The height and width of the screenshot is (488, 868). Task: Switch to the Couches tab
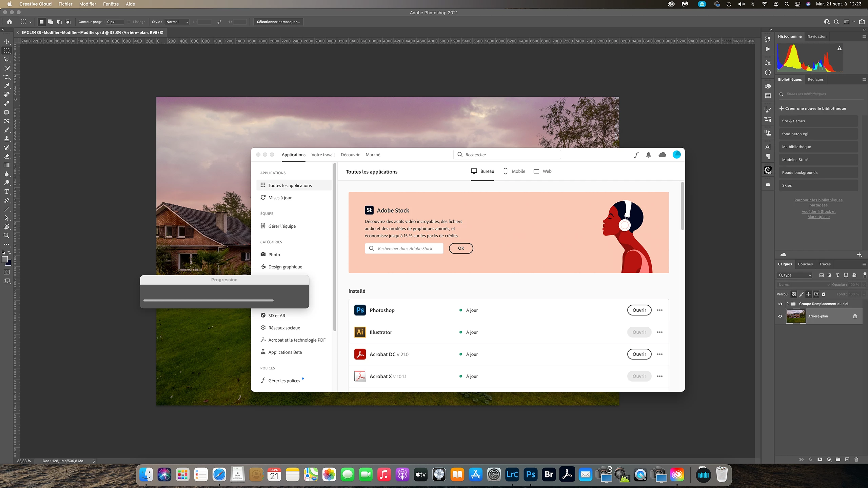pos(805,264)
